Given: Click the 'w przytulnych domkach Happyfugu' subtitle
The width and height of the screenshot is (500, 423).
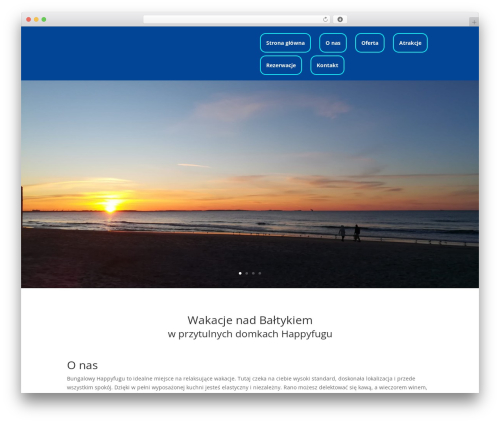Looking at the screenshot, I should pos(250,334).
